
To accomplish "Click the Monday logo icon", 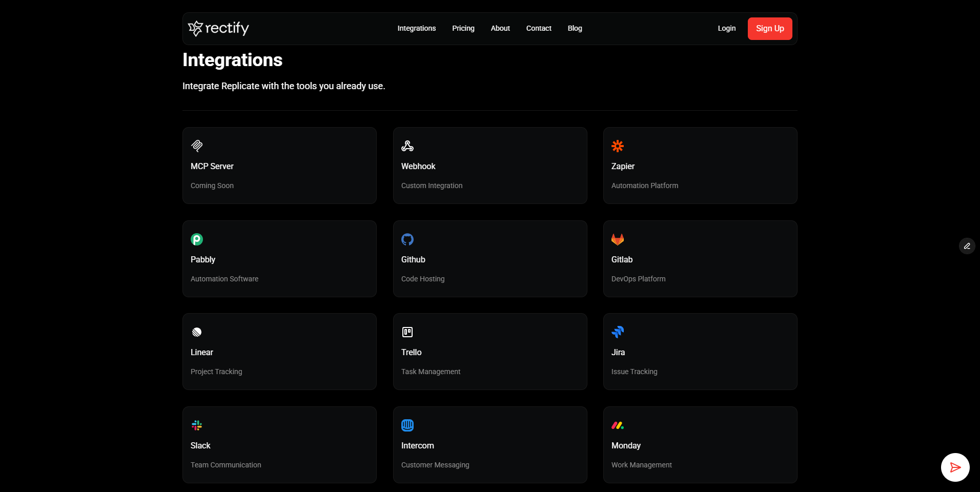I will [x=617, y=425].
